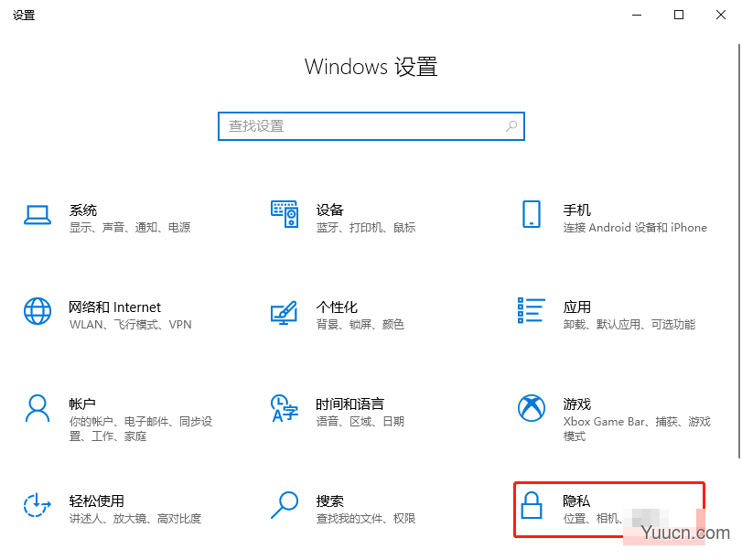Open 帐户 settings title
Viewport: 742px width, 560px height.
point(82,404)
